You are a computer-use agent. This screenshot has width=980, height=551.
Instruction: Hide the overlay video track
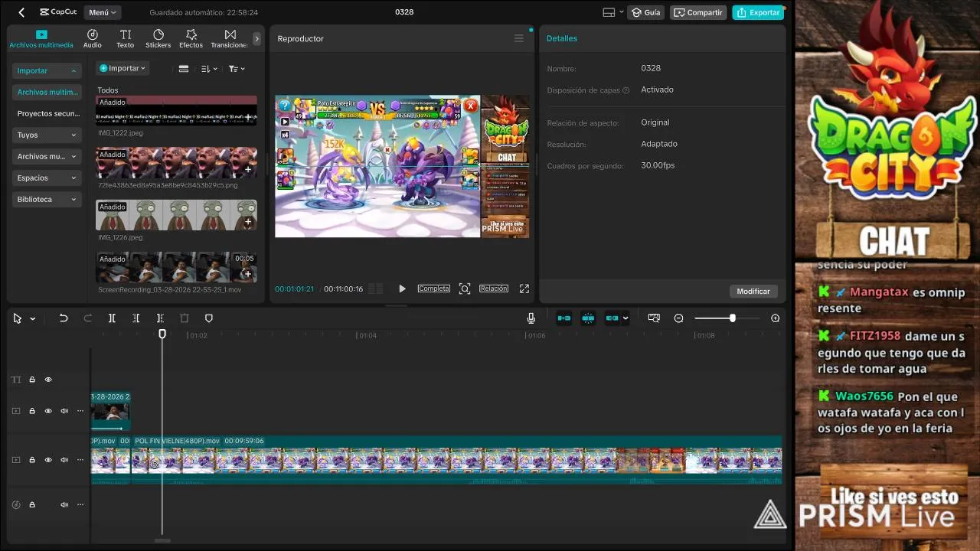pos(48,411)
